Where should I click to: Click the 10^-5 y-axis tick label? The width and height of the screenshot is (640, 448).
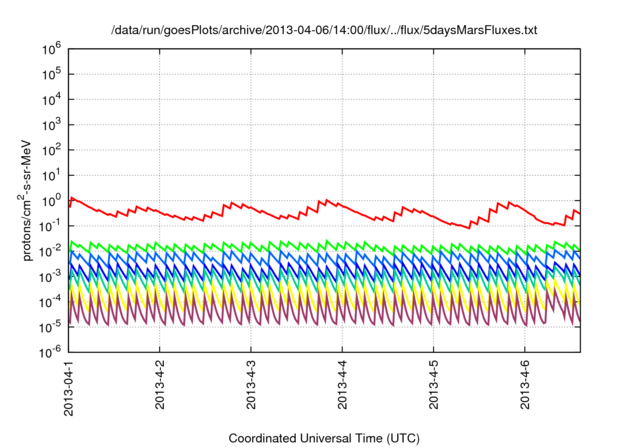[50, 327]
